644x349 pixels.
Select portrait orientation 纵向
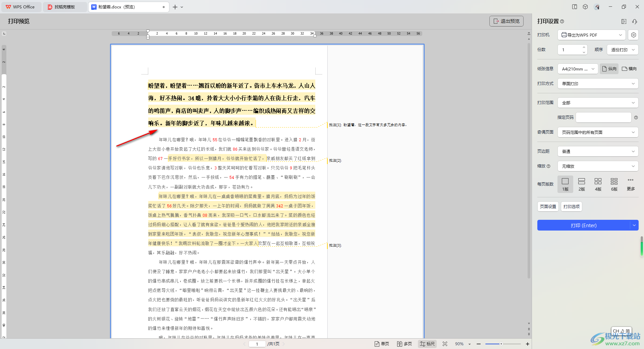click(x=609, y=69)
